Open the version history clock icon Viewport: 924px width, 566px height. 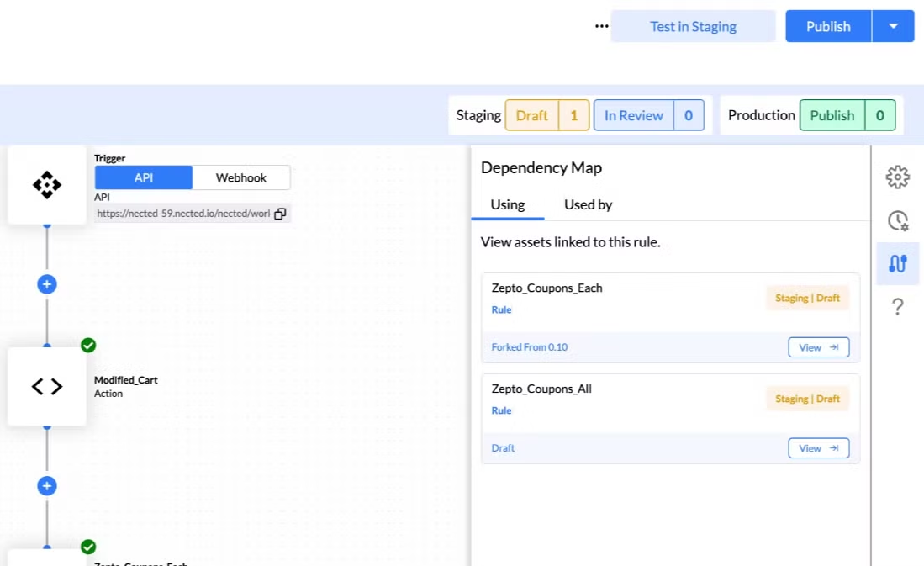(897, 221)
